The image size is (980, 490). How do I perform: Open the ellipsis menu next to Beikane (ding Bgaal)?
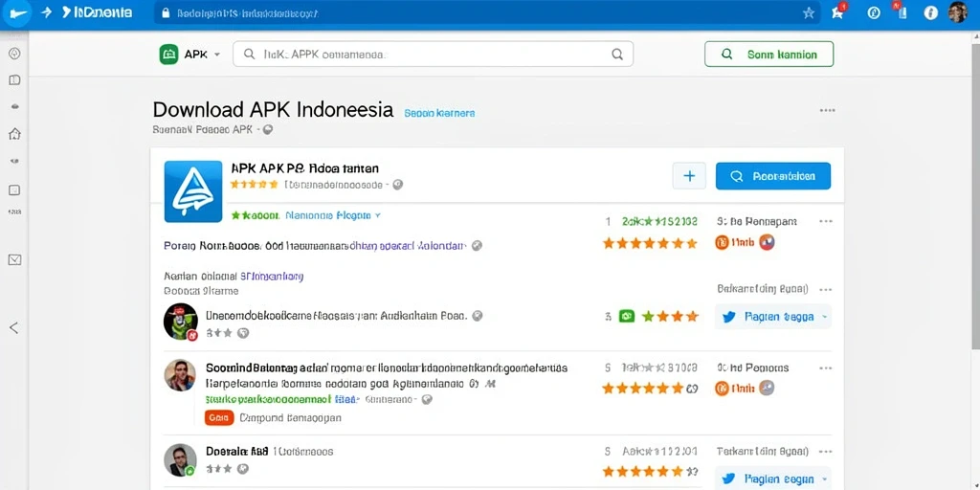(826, 289)
